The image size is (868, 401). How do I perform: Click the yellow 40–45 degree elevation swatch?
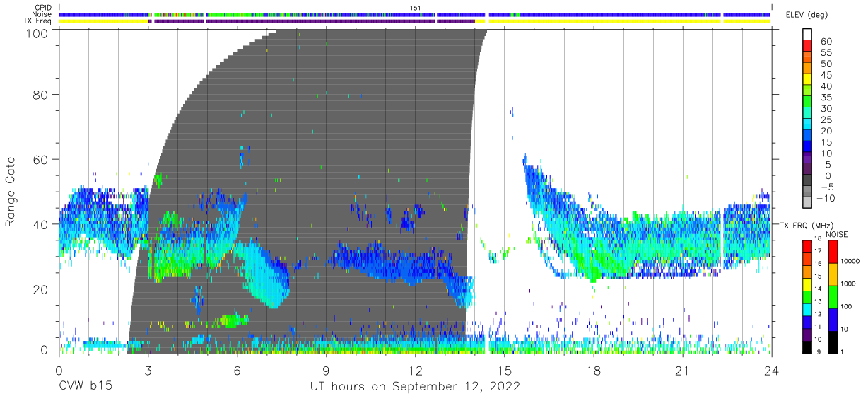tap(807, 81)
